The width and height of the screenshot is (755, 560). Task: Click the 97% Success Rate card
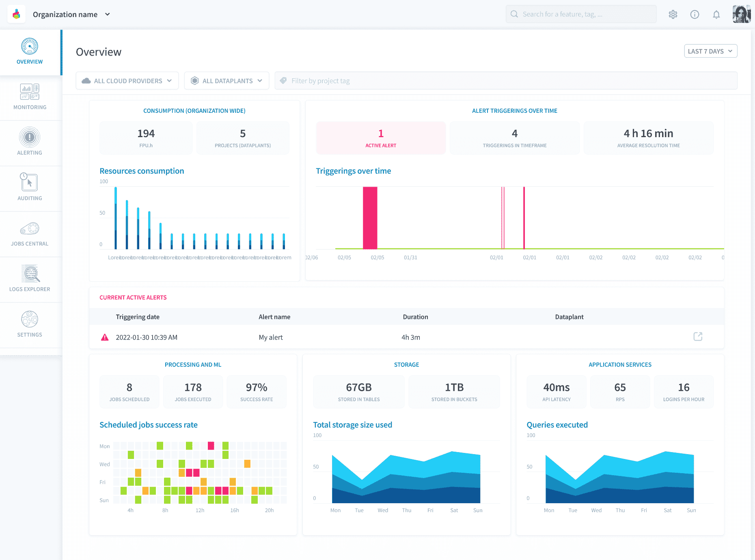tap(257, 392)
